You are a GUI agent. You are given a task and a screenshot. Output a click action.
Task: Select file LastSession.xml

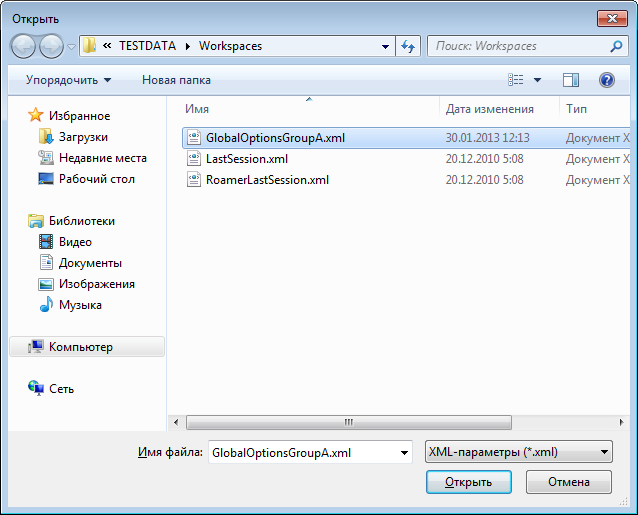(247, 159)
